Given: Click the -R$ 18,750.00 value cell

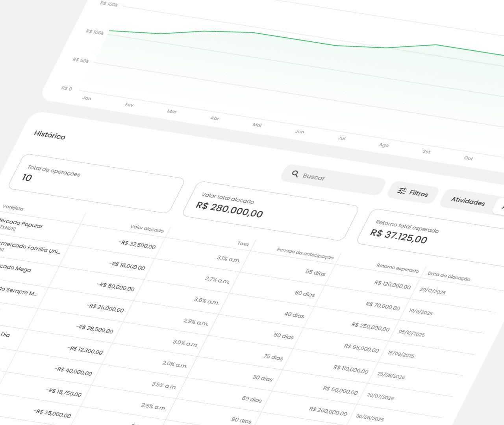Looking at the screenshot, I should click(x=64, y=392).
